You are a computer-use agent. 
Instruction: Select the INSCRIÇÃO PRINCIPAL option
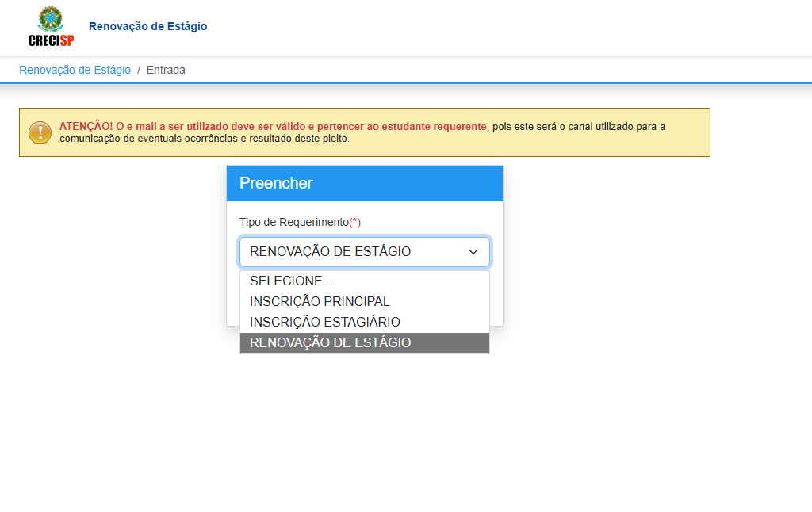coord(365,302)
